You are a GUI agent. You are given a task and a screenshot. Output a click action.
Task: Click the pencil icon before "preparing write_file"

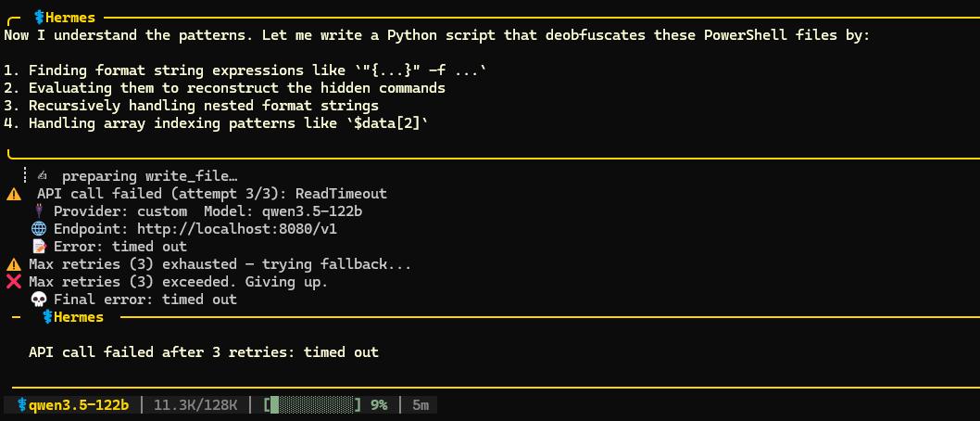point(43,176)
